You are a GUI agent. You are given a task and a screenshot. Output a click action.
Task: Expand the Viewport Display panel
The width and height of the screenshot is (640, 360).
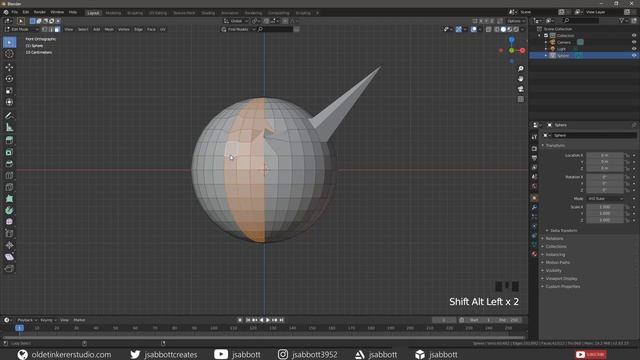tap(561, 278)
